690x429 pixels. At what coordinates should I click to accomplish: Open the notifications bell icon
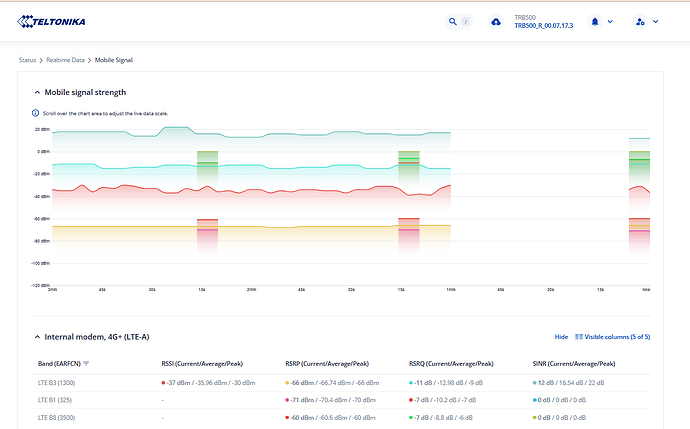click(595, 21)
